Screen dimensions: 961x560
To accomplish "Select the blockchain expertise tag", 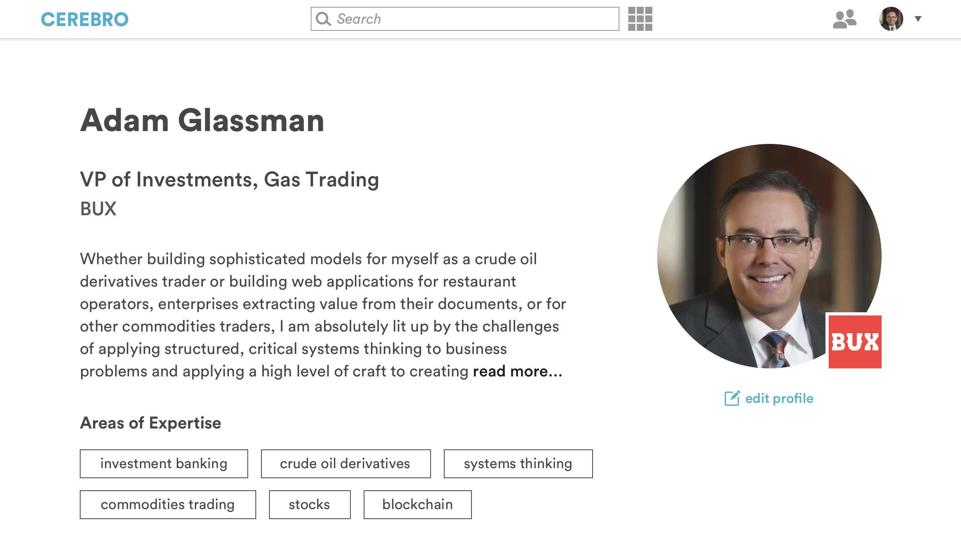I will tap(417, 504).
